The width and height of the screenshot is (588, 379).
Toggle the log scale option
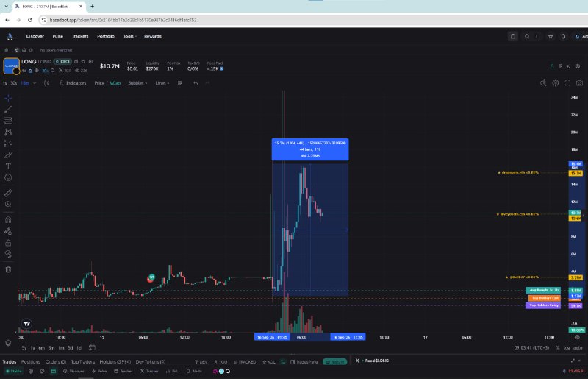pyautogui.click(x=567, y=348)
